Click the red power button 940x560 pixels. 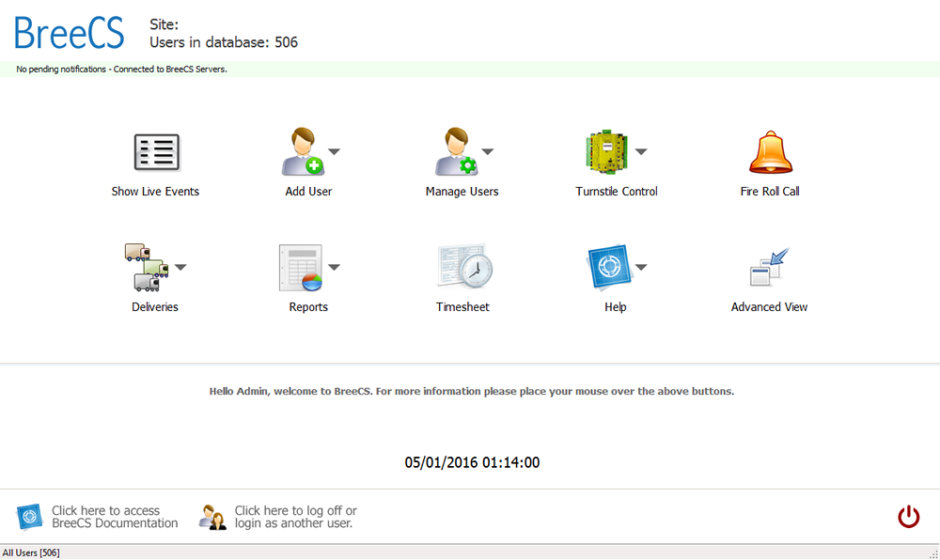coord(908,516)
